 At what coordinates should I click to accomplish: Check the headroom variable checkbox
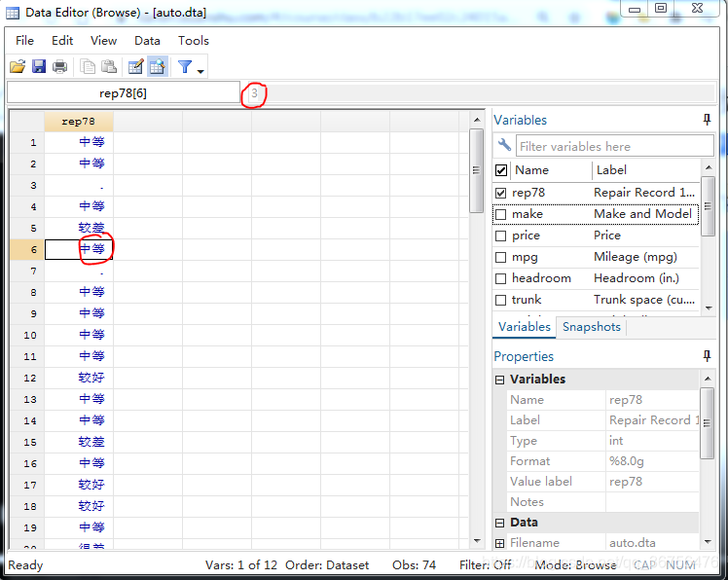500,278
